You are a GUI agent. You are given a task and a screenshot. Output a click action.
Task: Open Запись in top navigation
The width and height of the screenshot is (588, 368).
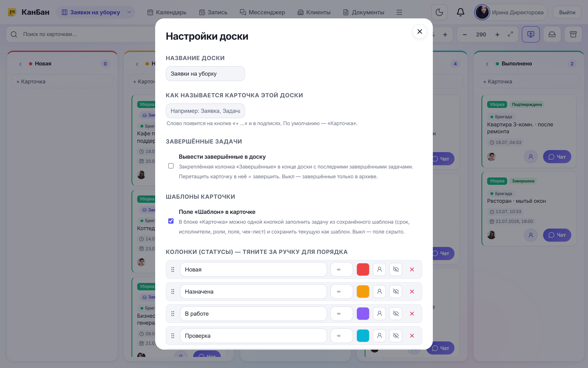coord(213,12)
